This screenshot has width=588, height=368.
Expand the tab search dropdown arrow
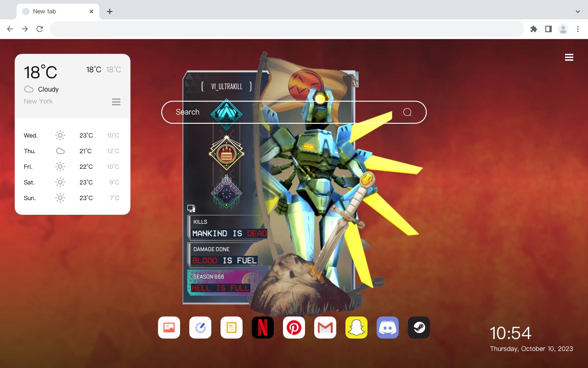click(x=578, y=11)
